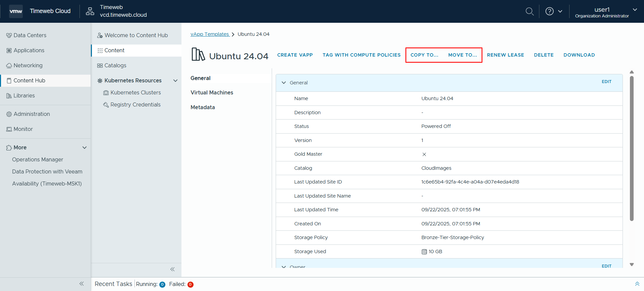This screenshot has width=644, height=291.
Task: Click the DOWNLOAD button
Action: point(579,55)
